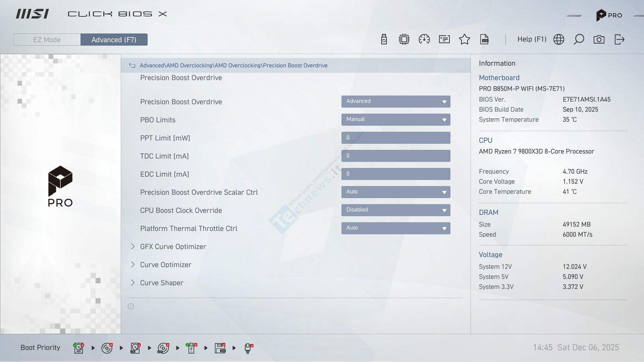Viewport: 644px width, 362px height.
Task: Click the globe language icon
Action: pyautogui.click(x=559, y=40)
